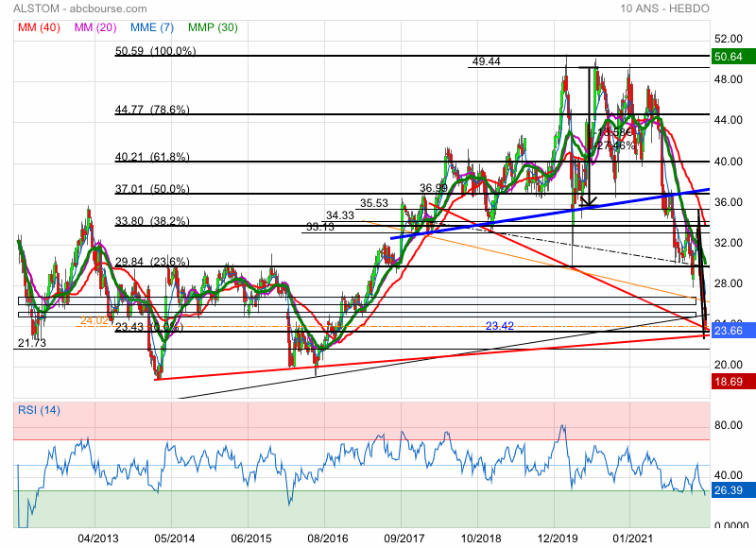
Task: Click the 08/2016 date axis label
Action: [x=328, y=539]
